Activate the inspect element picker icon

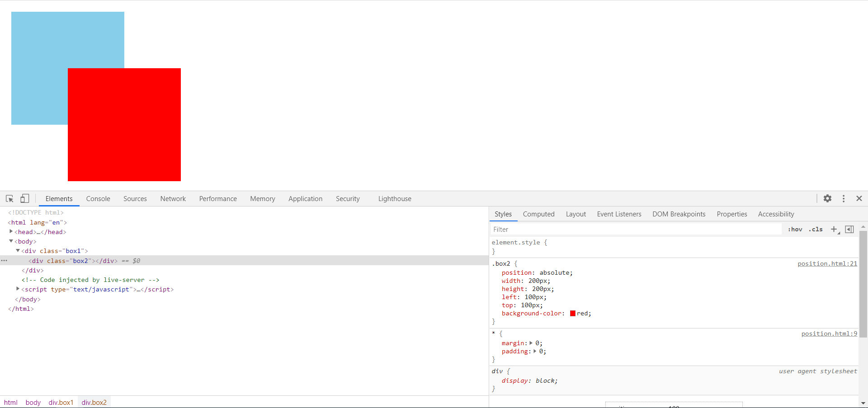click(x=9, y=199)
